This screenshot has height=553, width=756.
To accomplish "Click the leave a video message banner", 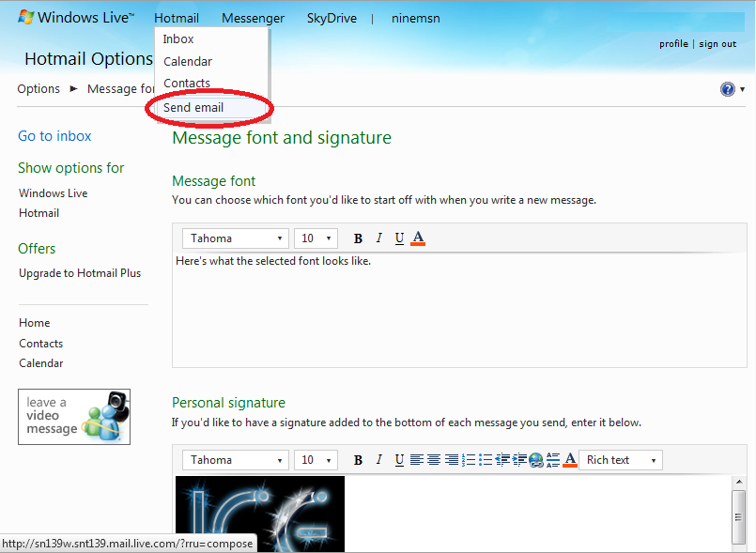I will click(74, 417).
